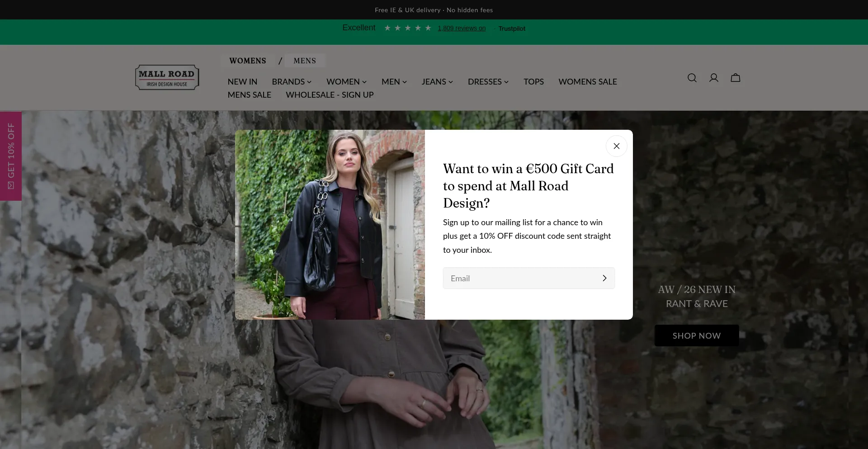Screen dimensions: 868x449
Task: Click the gift card popup heading
Action: coord(528,186)
